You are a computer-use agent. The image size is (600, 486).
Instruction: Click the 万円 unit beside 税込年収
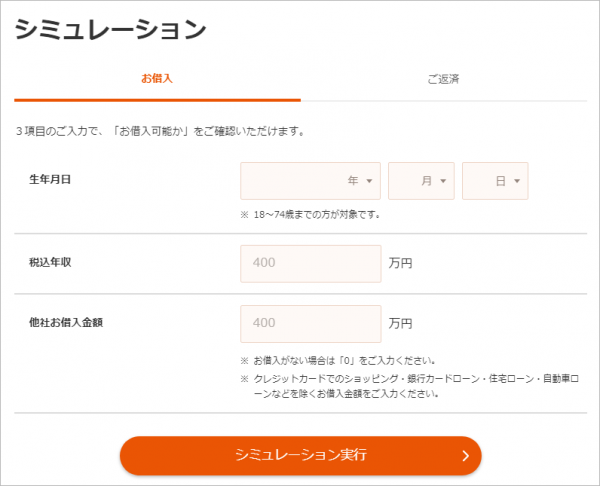click(x=400, y=263)
